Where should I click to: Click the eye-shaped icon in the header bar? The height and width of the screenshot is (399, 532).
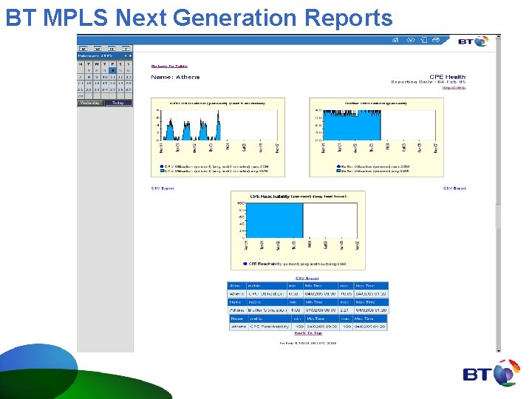(411, 40)
